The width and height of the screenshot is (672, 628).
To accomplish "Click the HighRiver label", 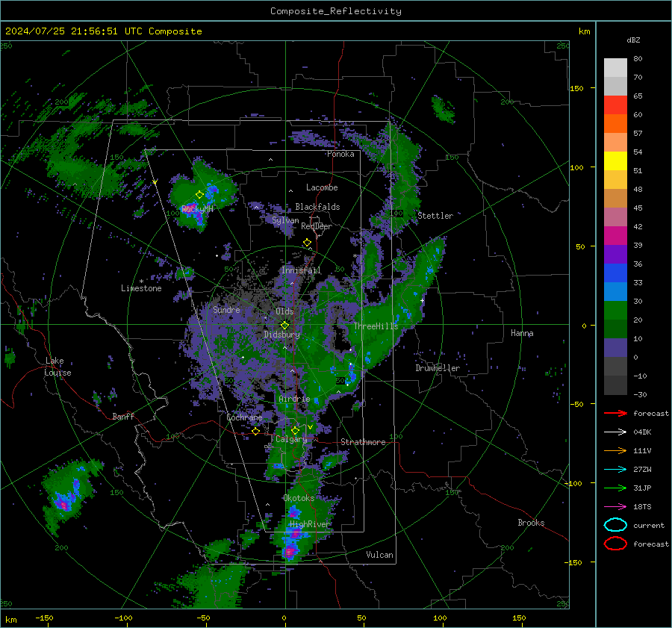I will pyautogui.click(x=309, y=525).
